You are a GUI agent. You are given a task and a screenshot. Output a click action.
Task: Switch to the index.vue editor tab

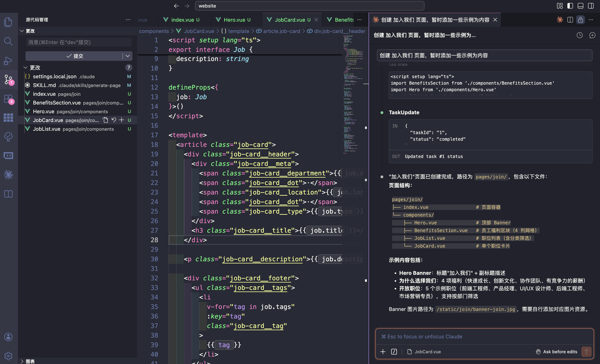(182, 20)
